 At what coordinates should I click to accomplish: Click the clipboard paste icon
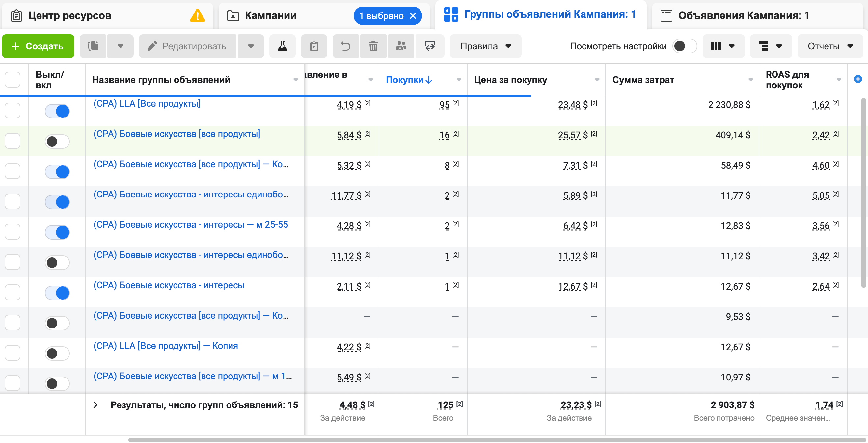click(314, 46)
